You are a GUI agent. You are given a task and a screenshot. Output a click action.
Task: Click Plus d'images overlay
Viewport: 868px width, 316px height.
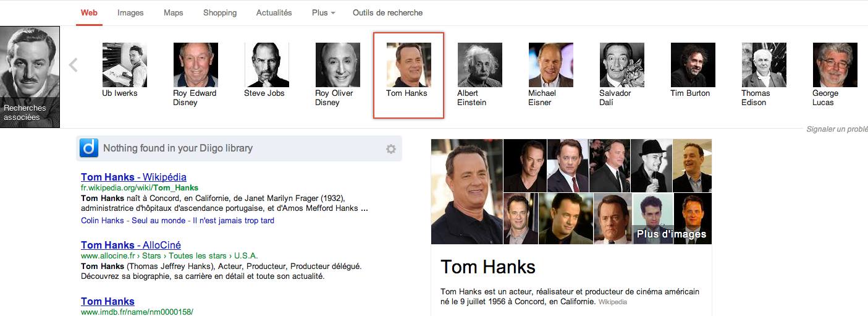671,234
